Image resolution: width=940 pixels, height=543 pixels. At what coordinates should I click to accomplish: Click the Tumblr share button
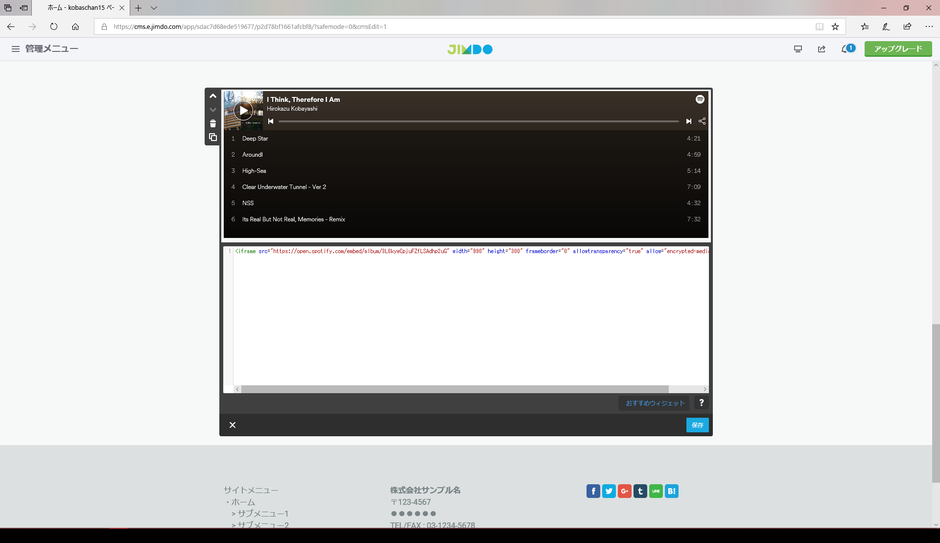640,491
